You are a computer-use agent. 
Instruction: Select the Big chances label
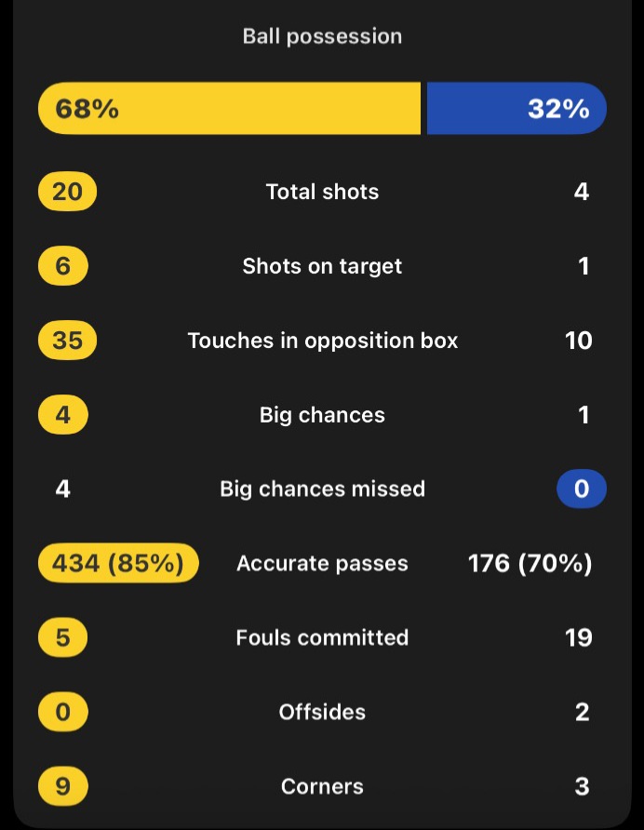322,415
